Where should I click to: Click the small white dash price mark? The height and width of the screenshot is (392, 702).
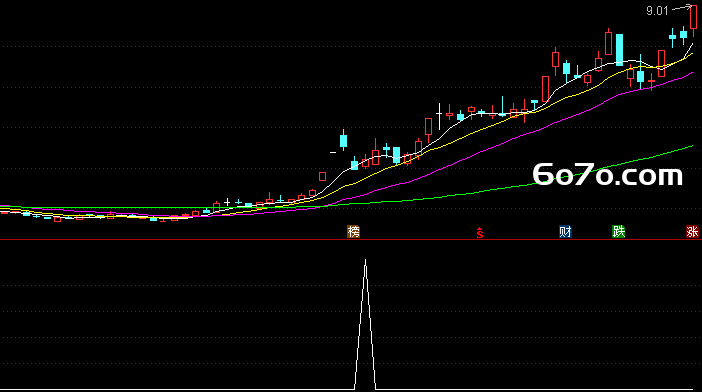tap(333, 153)
